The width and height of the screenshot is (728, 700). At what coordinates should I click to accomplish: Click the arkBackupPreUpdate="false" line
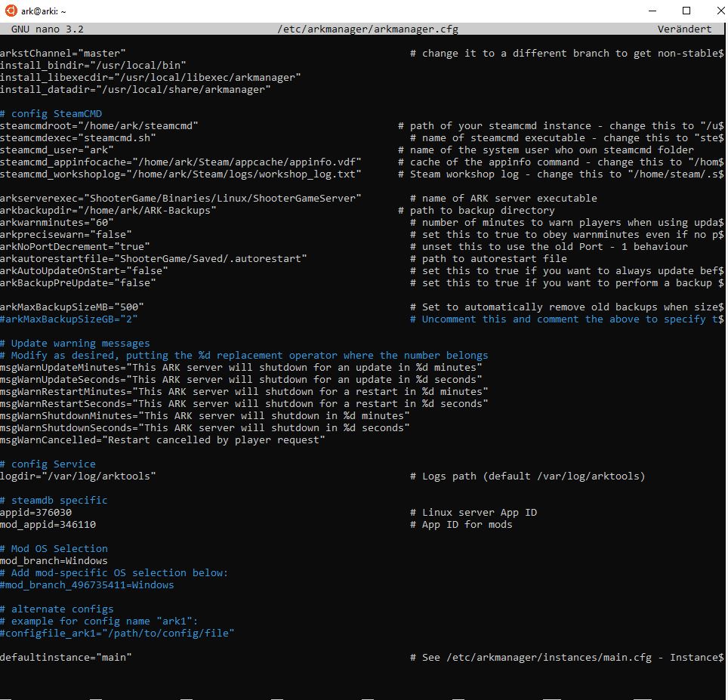tap(78, 282)
